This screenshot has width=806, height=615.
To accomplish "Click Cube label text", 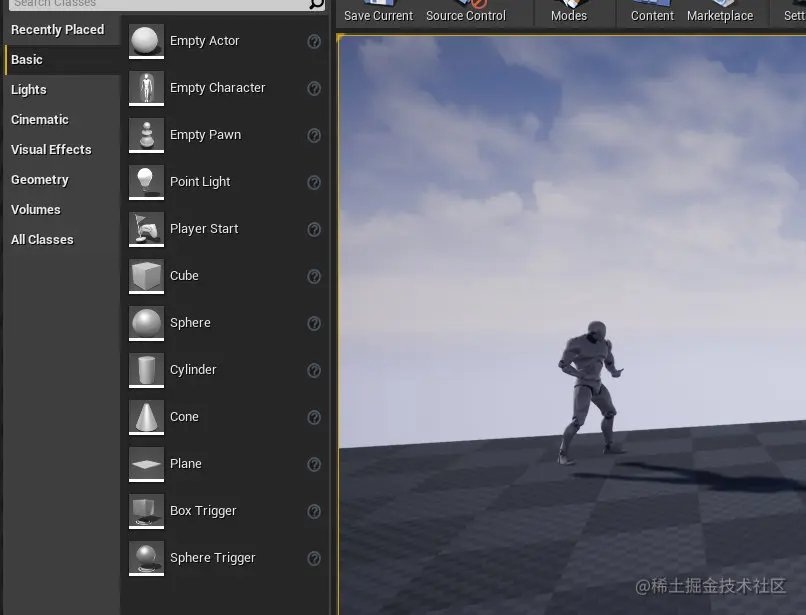I will pyautogui.click(x=184, y=276).
